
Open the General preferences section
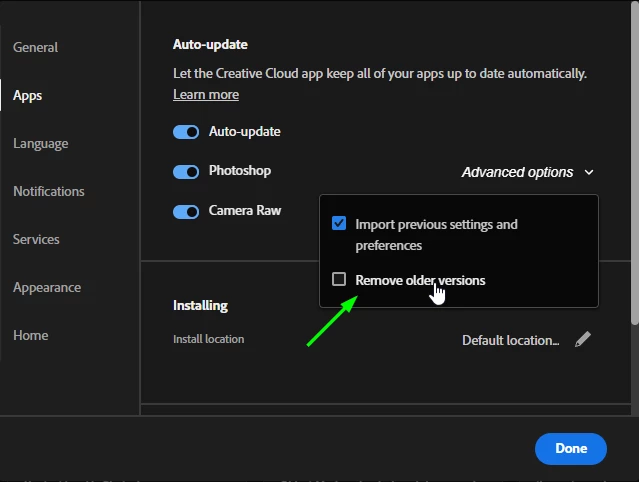coord(35,47)
